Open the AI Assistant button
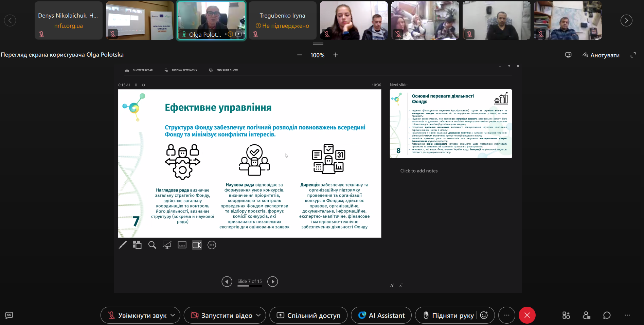 point(381,315)
